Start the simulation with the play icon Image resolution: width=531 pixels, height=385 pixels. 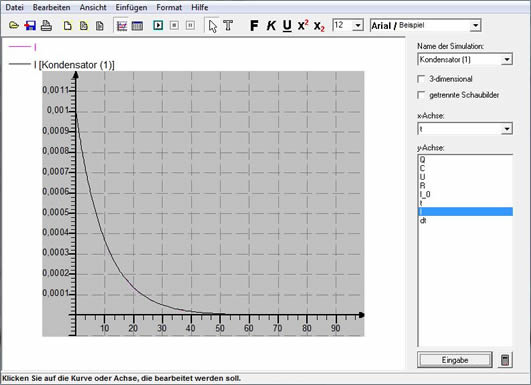click(x=158, y=25)
